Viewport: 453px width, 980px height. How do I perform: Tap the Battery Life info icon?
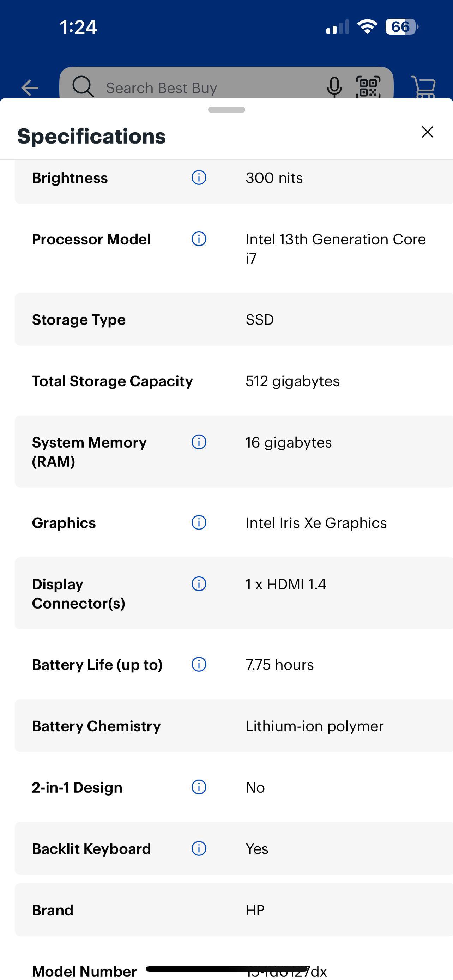[x=199, y=664]
